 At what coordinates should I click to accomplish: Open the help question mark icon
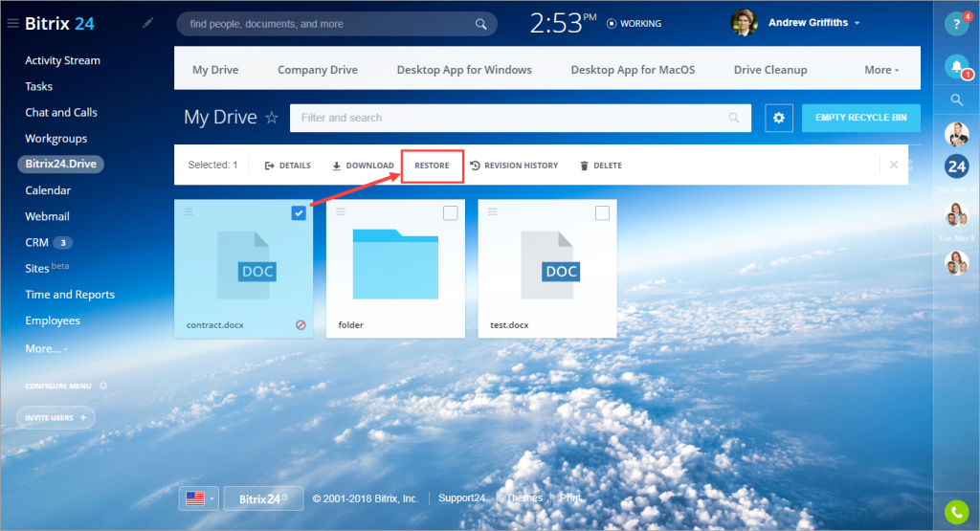(x=956, y=24)
